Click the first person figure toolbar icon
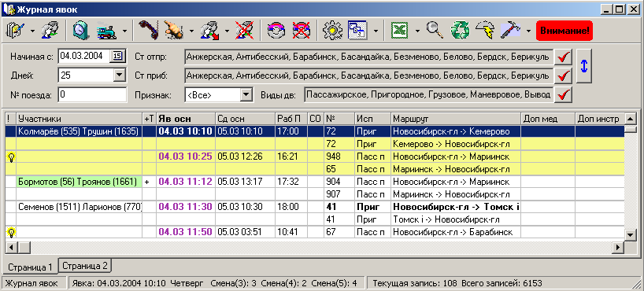Viewport: 644px width, 291px height. 50,31
